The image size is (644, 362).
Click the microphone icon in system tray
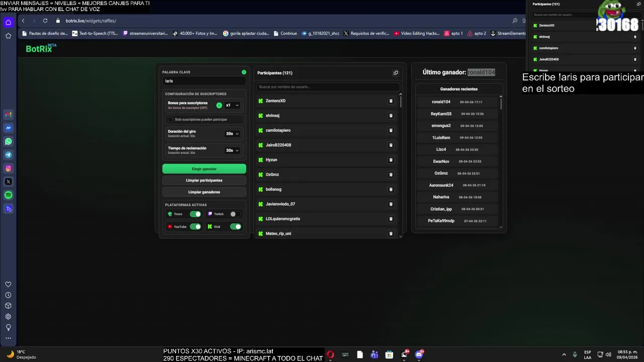pyautogui.click(x=575, y=354)
